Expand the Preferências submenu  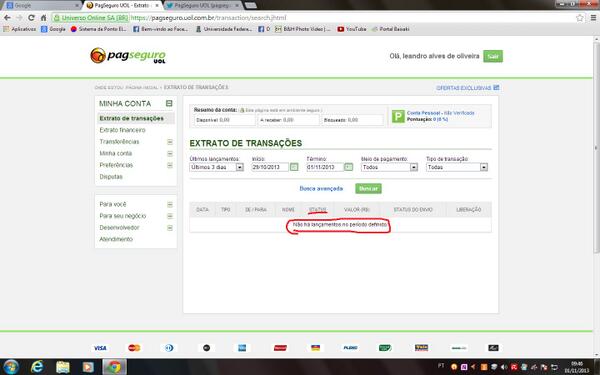170,165
